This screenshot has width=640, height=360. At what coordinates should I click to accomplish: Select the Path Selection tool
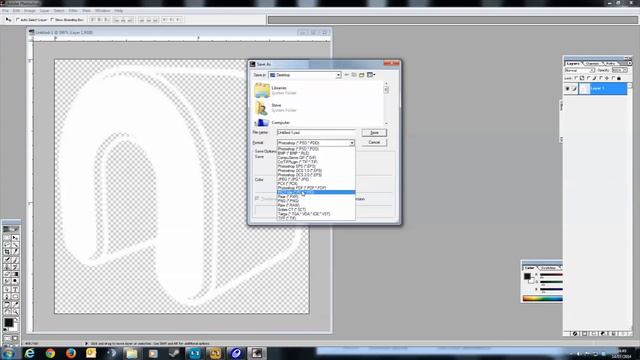(x=7, y=289)
